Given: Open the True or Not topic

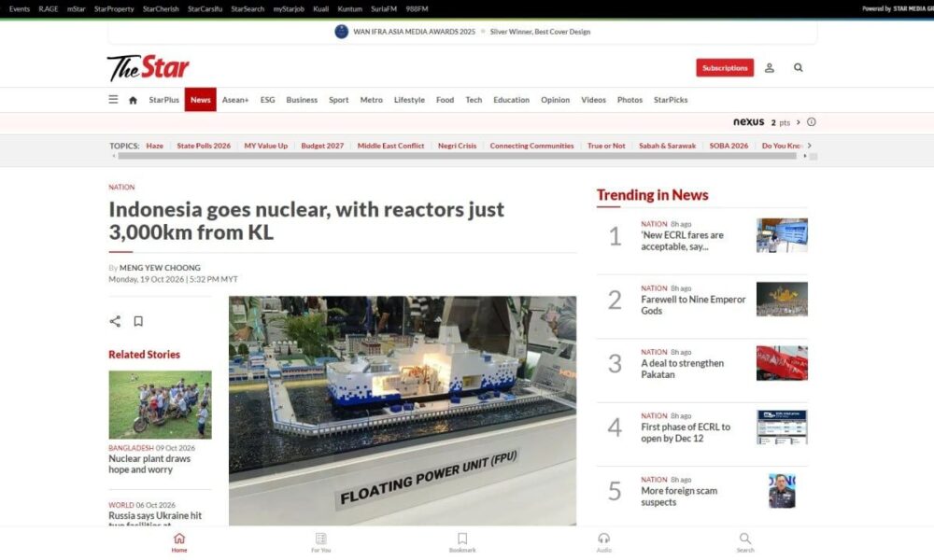Looking at the screenshot, I should point(606,146).
